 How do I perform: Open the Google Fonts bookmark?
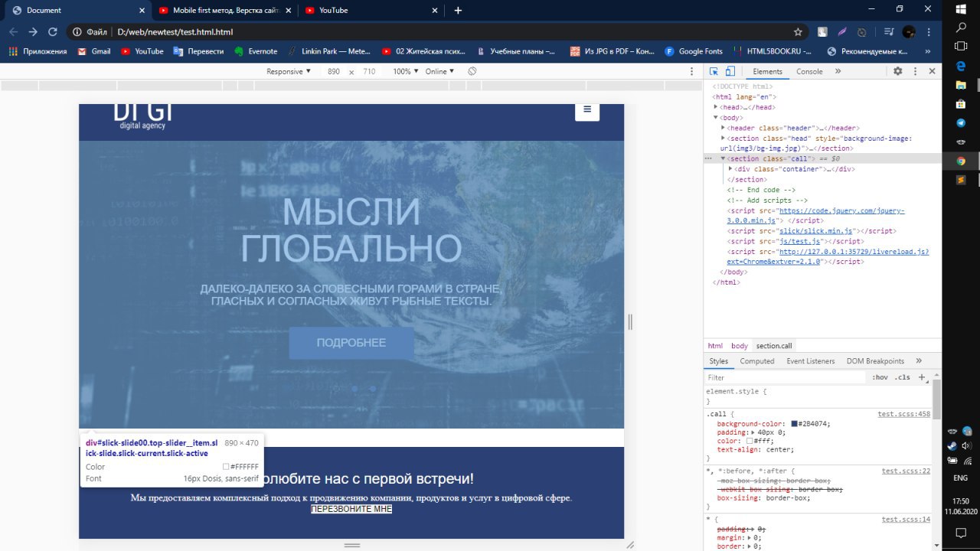pyautogui.click(x=693, y=51)
